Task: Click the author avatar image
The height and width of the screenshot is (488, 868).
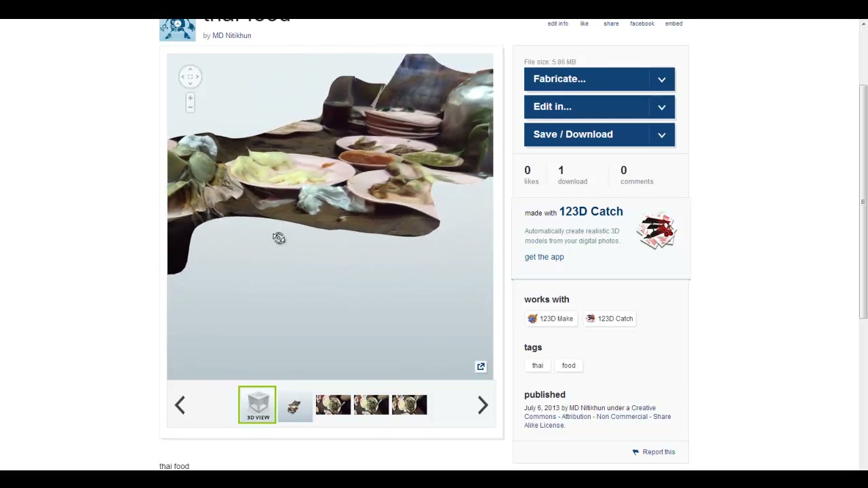Action: tap(178, 30)
